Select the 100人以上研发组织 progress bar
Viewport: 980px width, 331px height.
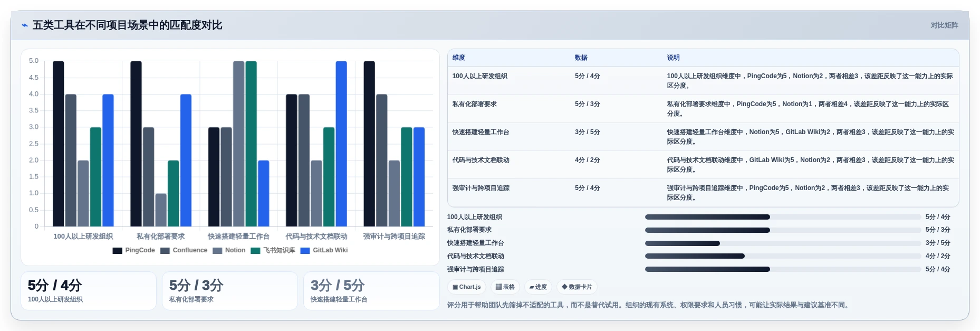783,217
